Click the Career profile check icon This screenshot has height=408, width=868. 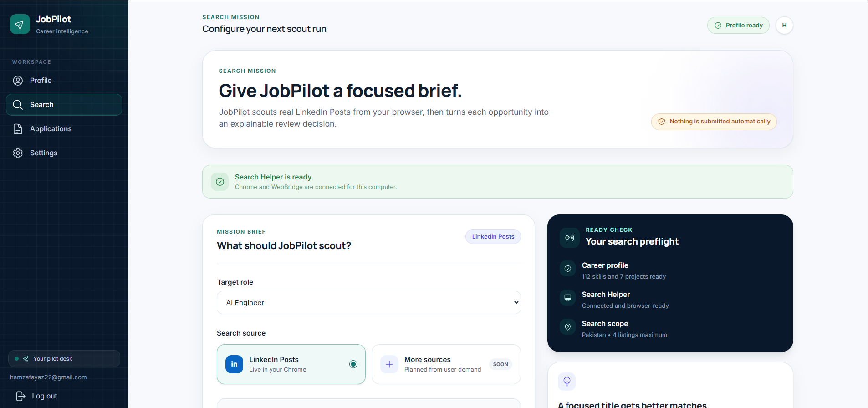point(568,269)
